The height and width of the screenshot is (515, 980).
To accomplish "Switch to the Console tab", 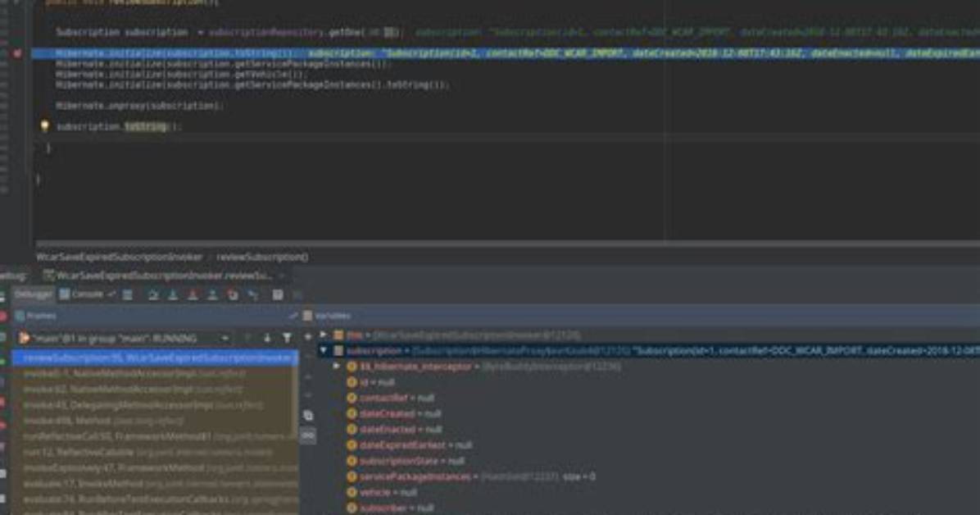I will (x=82, y=294).
